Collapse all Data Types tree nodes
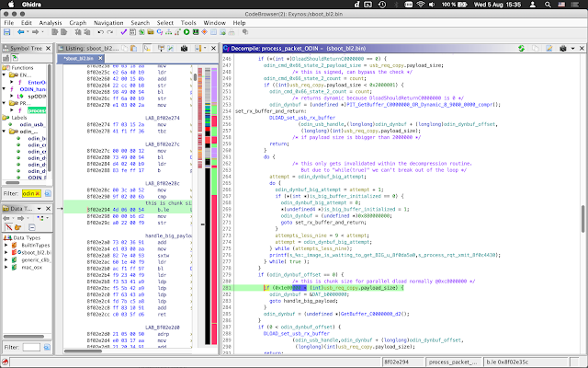The height and width of the screenshot is (368, 588). 32,227
